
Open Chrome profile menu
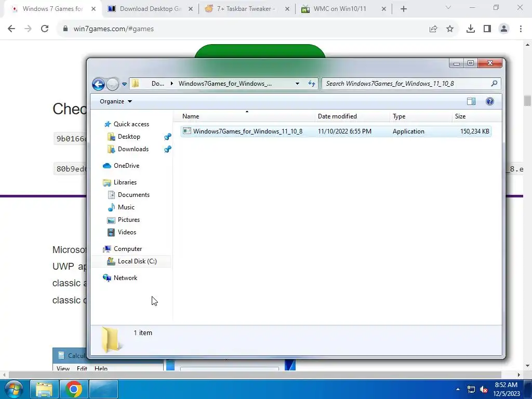504,29
